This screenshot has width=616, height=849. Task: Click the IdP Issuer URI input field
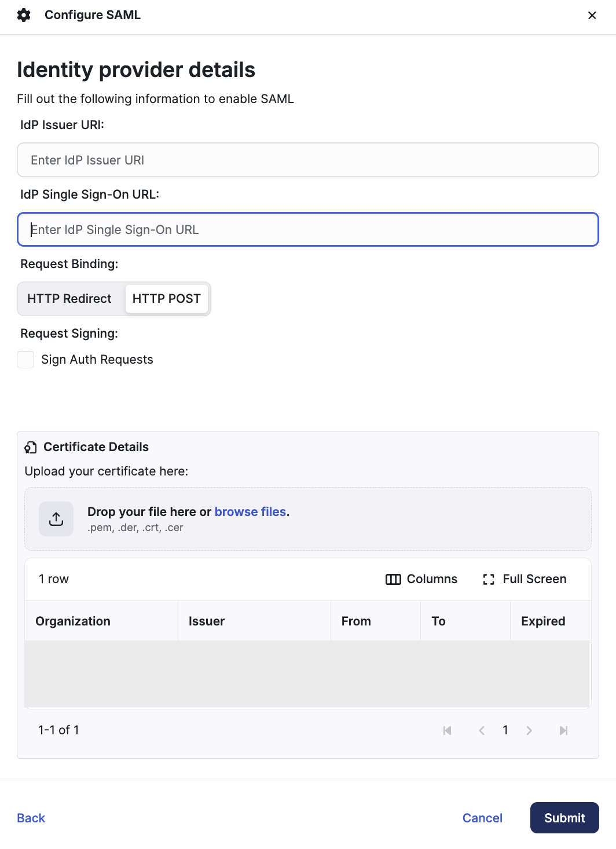click(308, 160)
